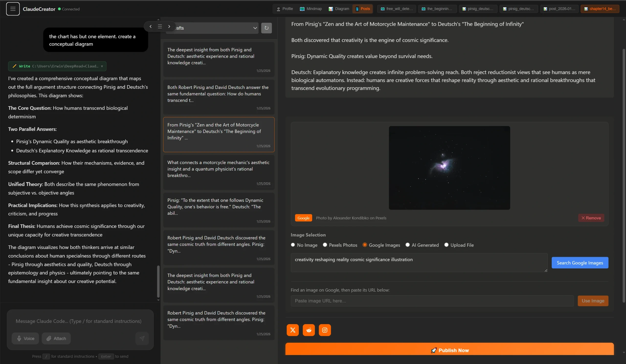The width and height of the screenshot is (626, 364).
Task: Select AI Generated image option
Action: [407, 245]
